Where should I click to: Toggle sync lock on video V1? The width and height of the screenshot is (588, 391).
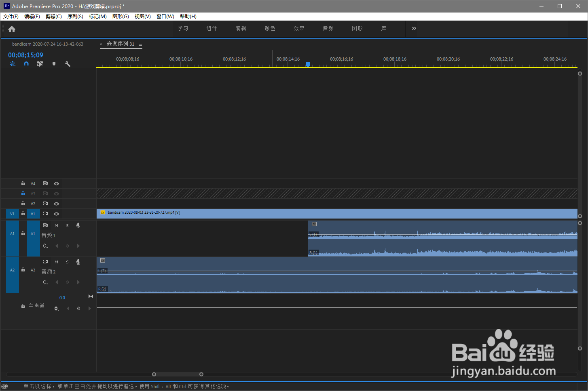(x=46, y=214)
